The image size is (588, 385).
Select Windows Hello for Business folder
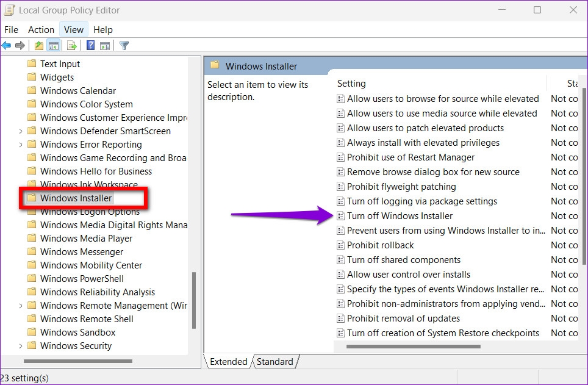point(96,171)
